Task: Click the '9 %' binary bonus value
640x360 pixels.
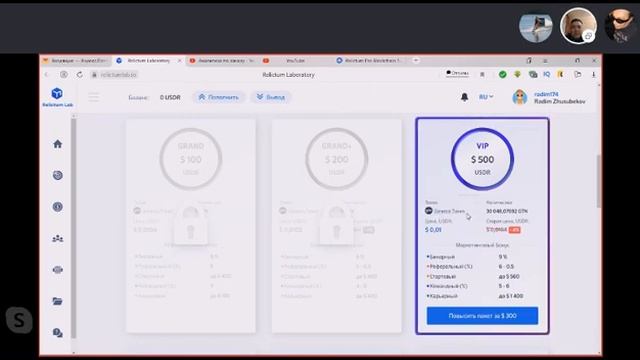Action: pyautogui.click(x=503, y=257)
